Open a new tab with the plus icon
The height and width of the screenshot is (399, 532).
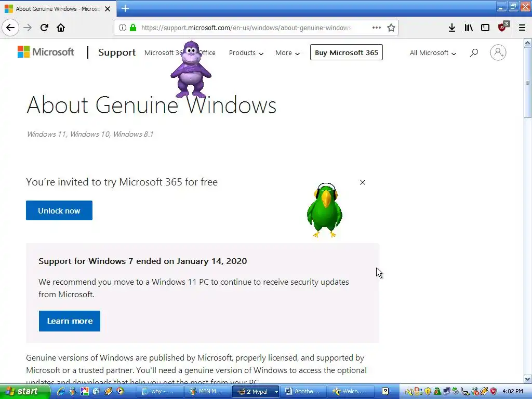pyautogui.click(x=125, y=8)
